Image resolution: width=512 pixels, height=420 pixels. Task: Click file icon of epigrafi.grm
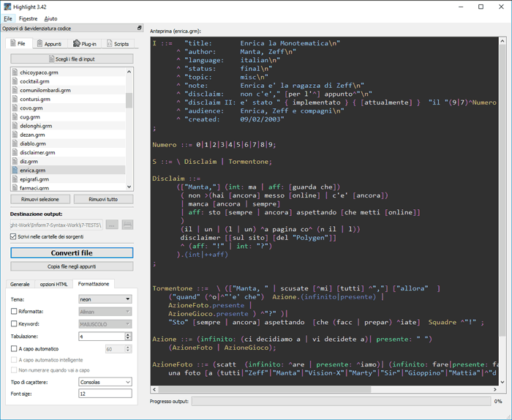[x=15, y=179]
